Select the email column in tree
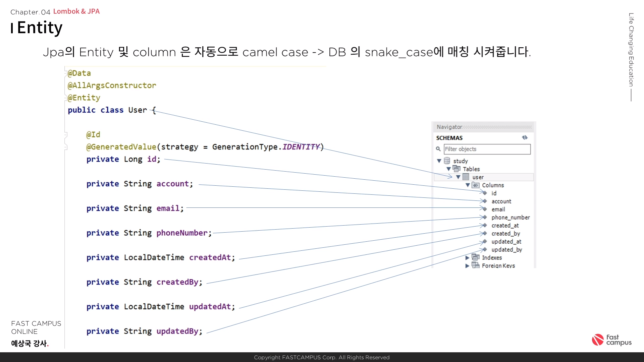The height and width of the screenshot is (362, 644). tap(498, 209)
